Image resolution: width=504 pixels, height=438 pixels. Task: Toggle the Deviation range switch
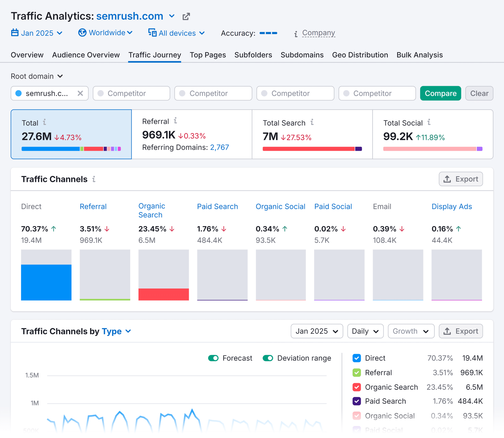(268, 358)
